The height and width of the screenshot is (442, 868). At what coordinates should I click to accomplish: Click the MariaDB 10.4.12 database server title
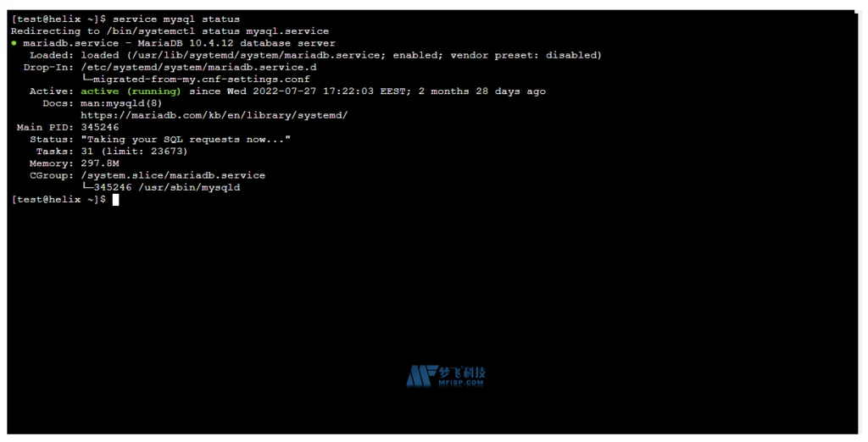click(x=236, y=43)
